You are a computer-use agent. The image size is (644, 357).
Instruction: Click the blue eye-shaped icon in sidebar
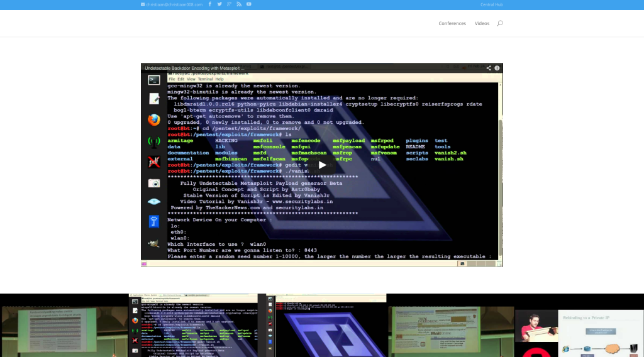click(x=154, y=202)
